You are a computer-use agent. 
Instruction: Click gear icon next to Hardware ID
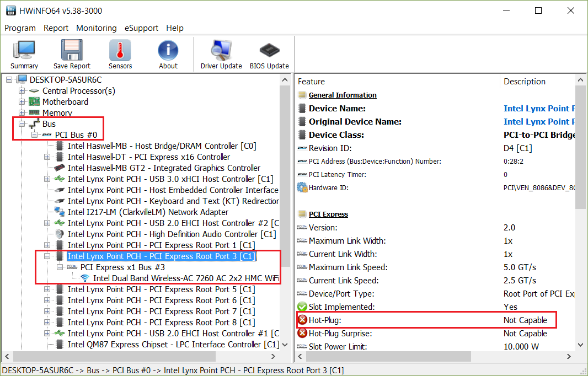point(302,187)
